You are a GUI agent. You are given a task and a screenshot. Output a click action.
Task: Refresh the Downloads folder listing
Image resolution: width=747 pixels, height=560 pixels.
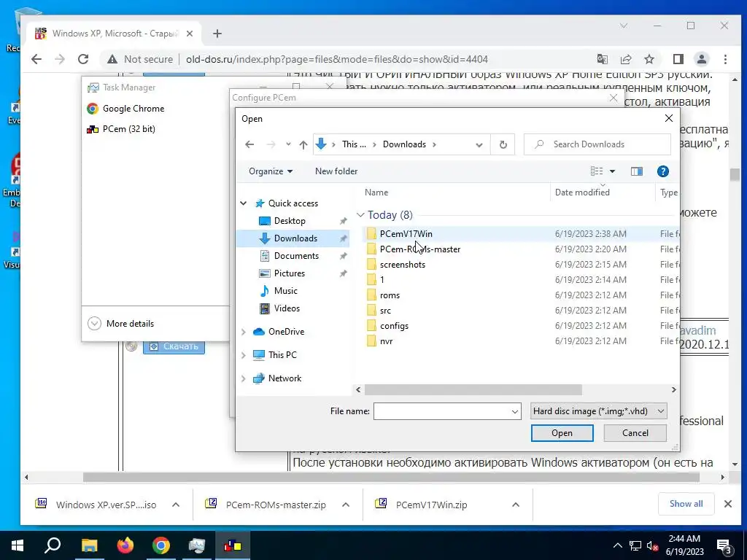coord(503,144)
